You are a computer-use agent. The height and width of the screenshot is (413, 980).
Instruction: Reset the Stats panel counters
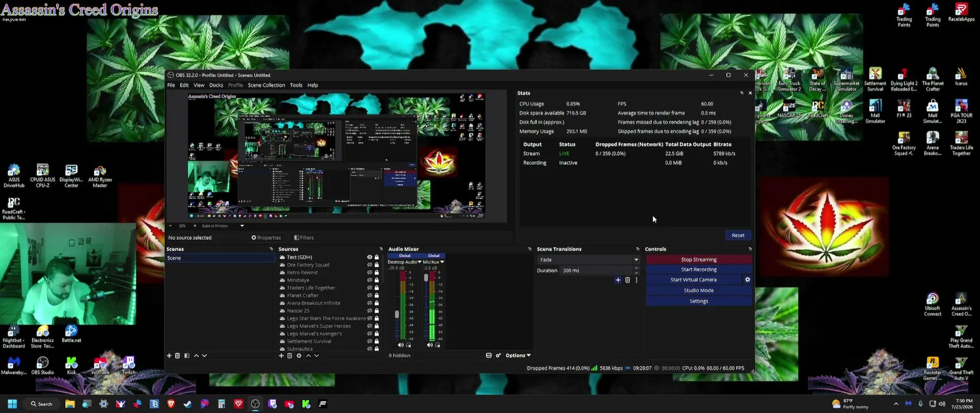click(x=738, y=235)
